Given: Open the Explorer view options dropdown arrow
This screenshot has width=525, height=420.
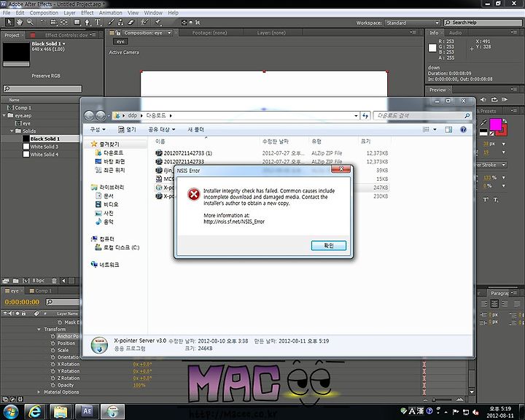Looking at the screenshot, I should click(435, 129).
